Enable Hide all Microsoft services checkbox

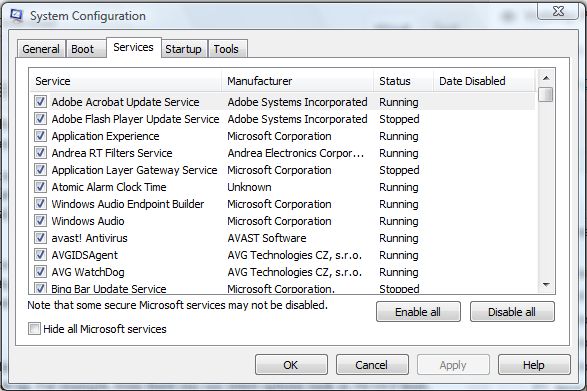tap(34, 329)
